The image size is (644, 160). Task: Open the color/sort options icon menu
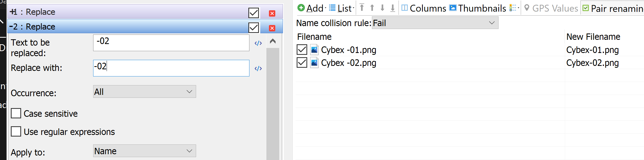tap(514, 8)
